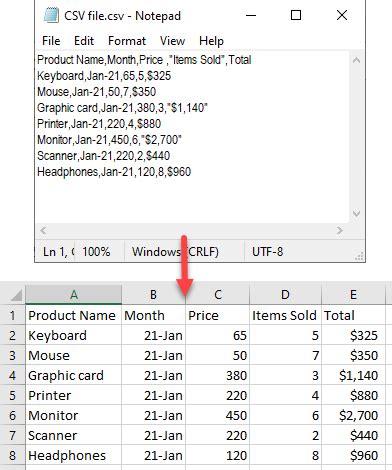The height and width of the screenshot is (470, 392).
Task: Click the Printer cell in column A
Action: click(74, 395)
